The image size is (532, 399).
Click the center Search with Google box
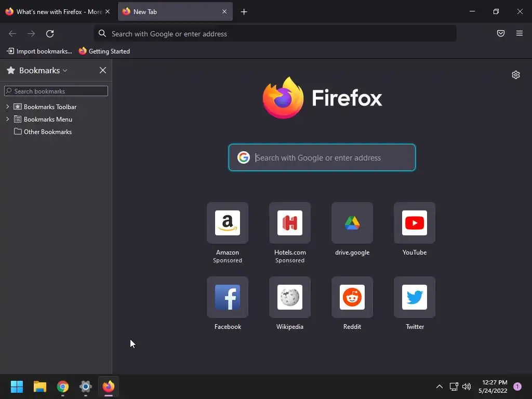(x=322, y=157)
